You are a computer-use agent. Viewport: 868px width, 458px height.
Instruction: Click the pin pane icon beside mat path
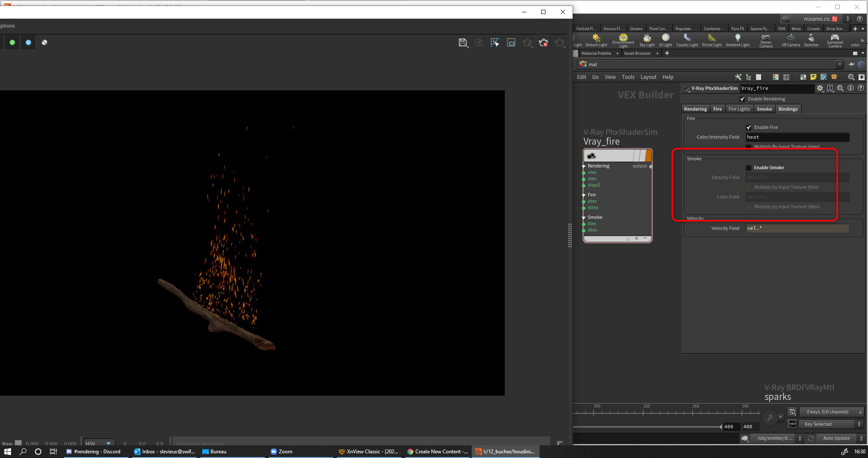[x=851, y=64]
